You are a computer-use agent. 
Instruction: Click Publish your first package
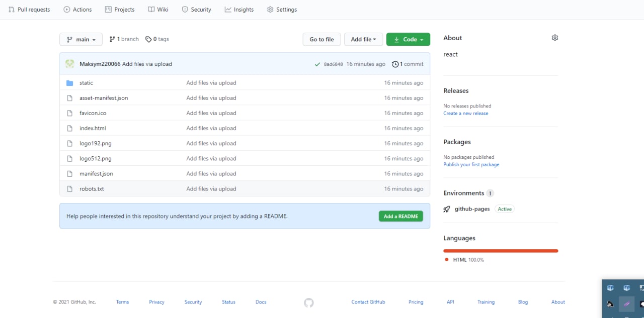pos(471,165)
